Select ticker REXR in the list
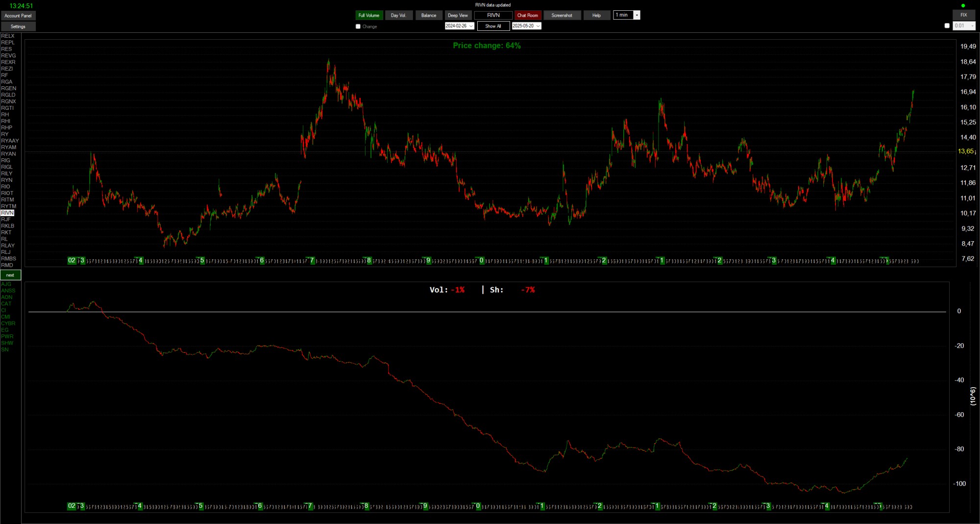 point(8,62)
